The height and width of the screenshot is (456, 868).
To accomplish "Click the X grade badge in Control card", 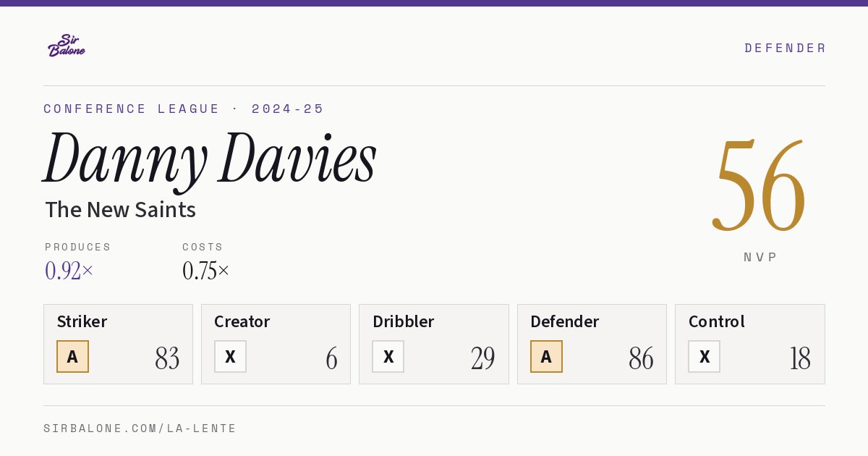I will click(704, 356).
